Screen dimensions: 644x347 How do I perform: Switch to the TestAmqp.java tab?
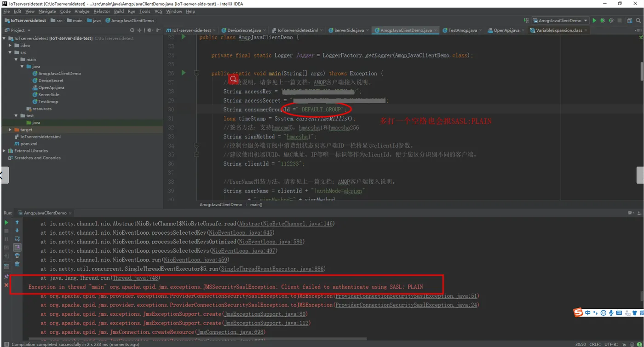click(462, 30)
